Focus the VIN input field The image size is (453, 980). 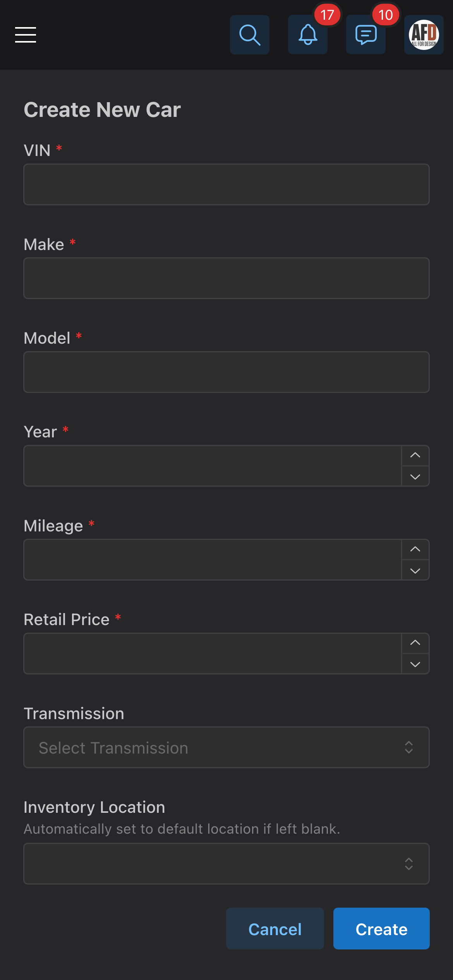[226, 184]
